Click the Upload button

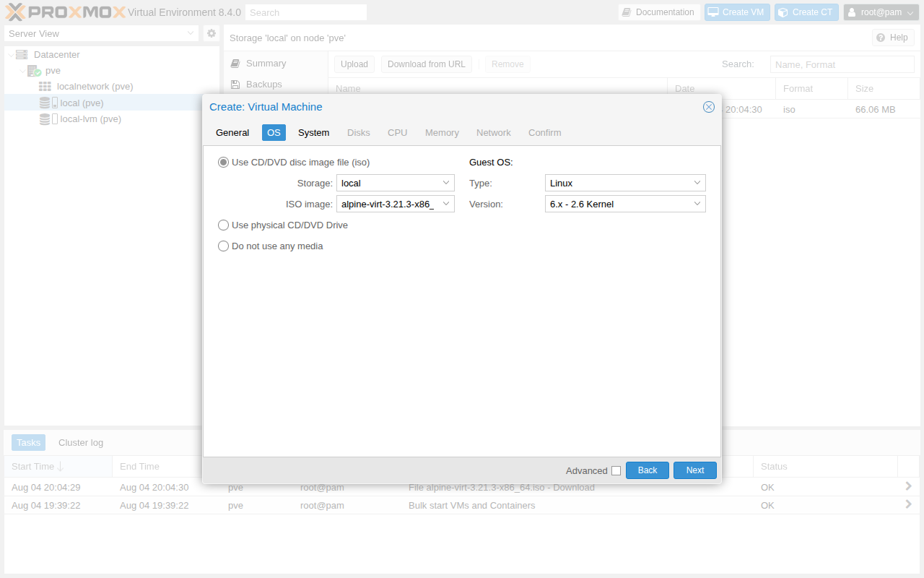coord(354,64)
